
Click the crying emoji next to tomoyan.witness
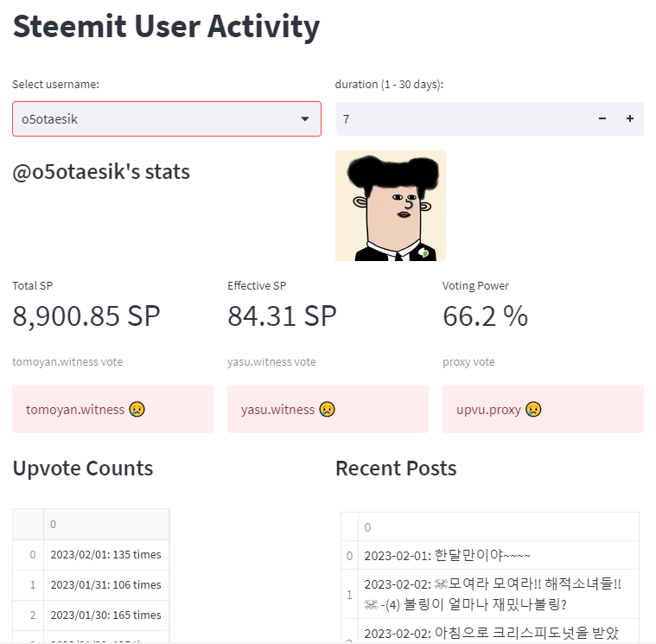pyautogui.click(x=137, y=409)
